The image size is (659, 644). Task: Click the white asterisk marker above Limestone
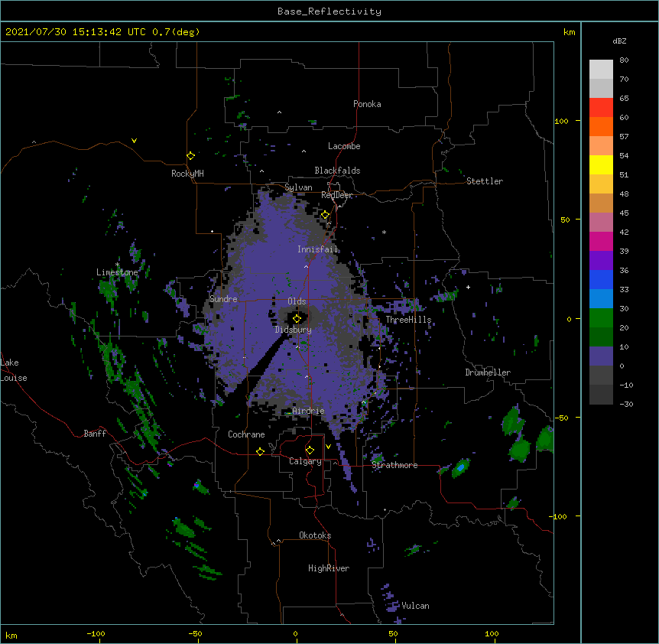(x=117, y=265)
